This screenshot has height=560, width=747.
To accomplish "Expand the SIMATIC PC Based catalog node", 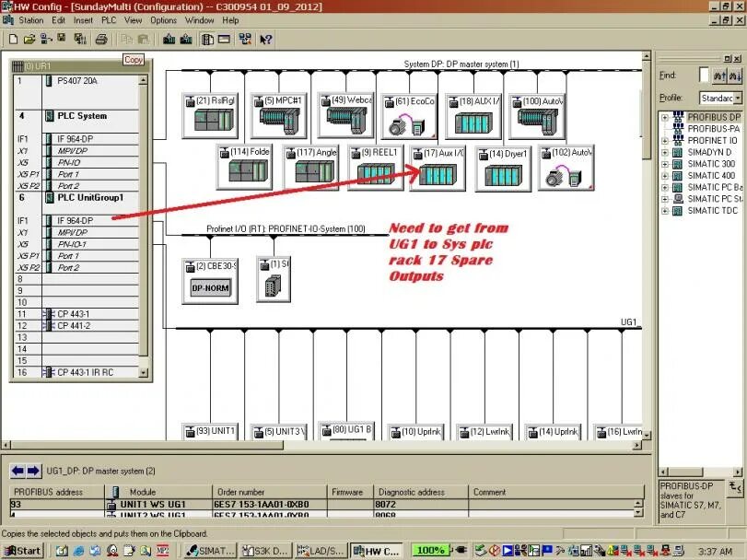I will 665,187.
